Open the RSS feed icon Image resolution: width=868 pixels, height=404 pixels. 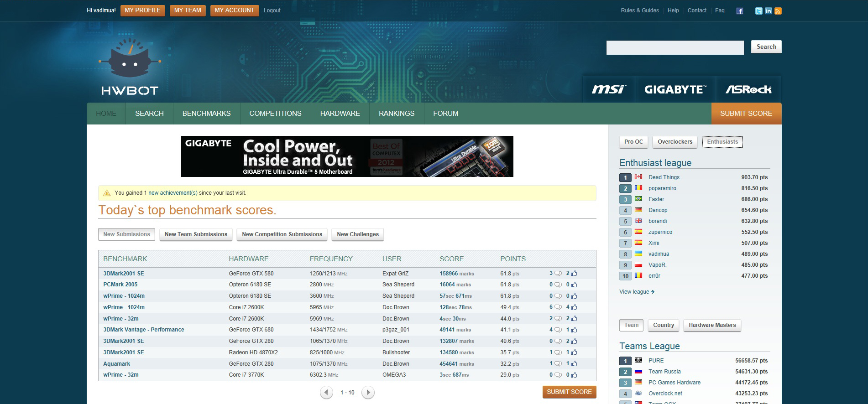pos(778,11)
